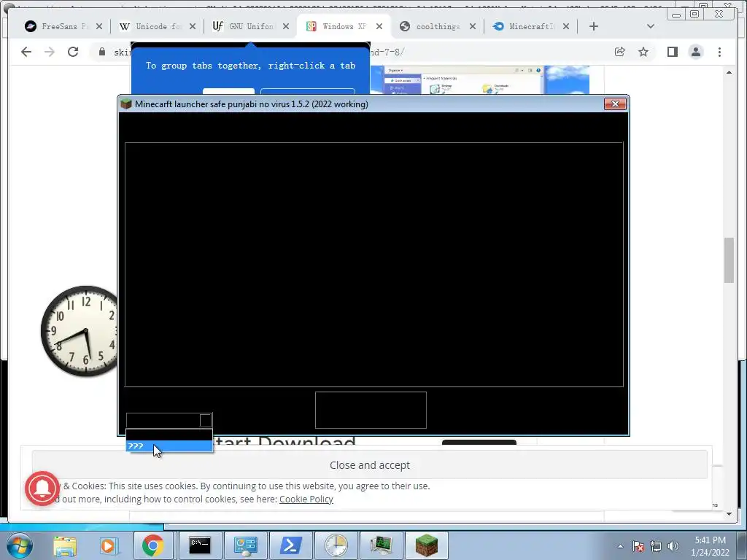Close the FreeSans tab
Image resolution: width=747 pixels, height=560 pixels.
(99, 26)
